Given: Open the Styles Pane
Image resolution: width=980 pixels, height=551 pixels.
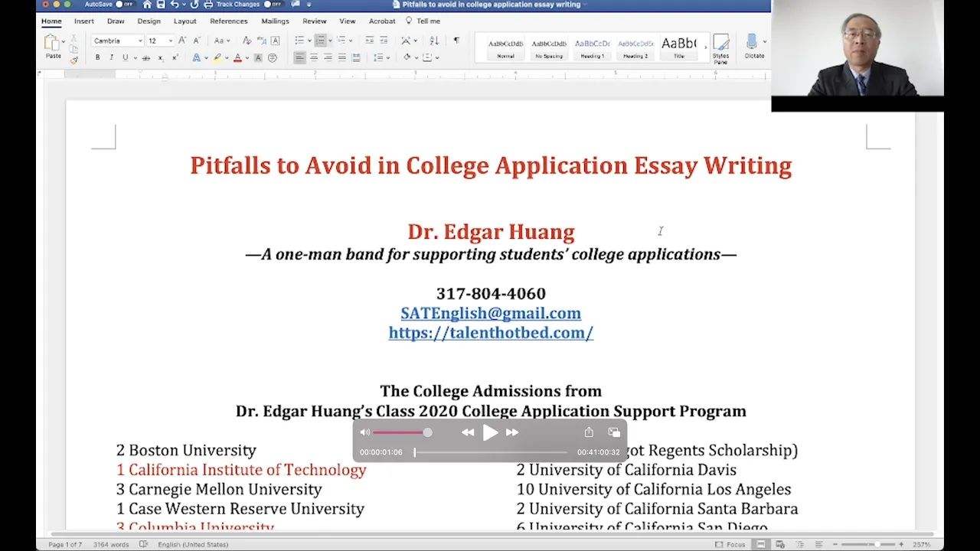Looking at the screenshot, I should pos(720,47).
